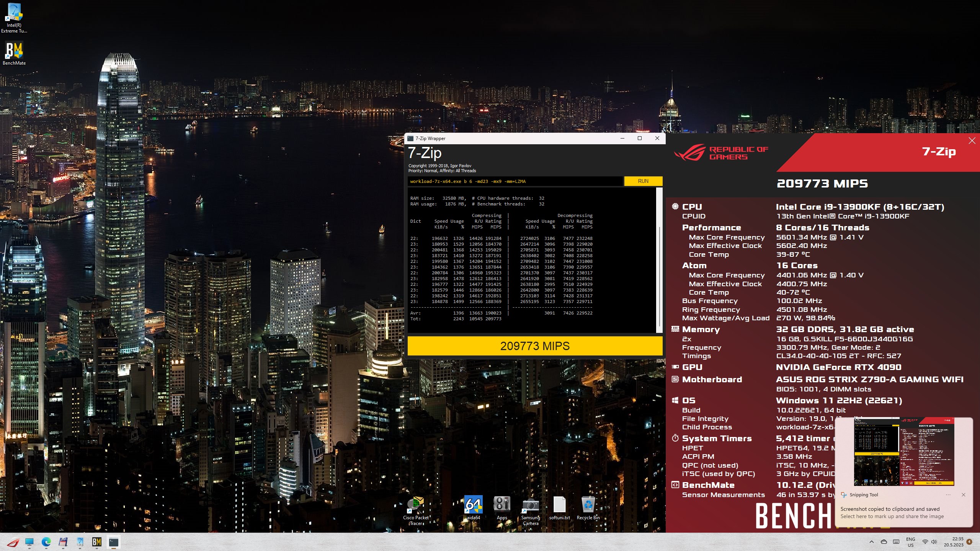Click the '209773 MIPS' heading in ROG panel

coord(822,184)
